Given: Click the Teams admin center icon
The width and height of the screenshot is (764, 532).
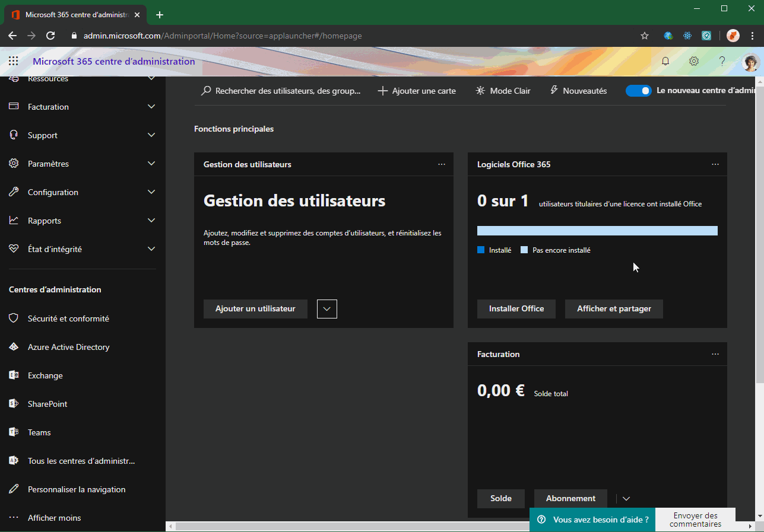Looking at the screenshot, I should point(14,432).
